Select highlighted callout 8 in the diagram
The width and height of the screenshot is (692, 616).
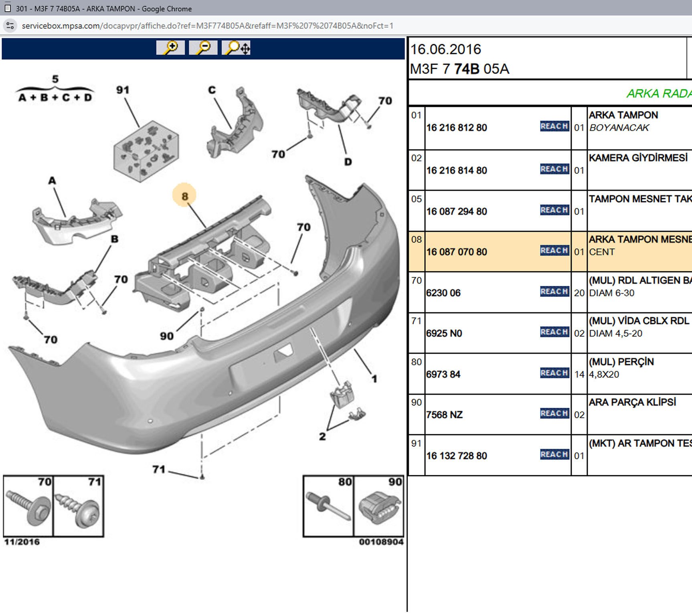(x=184, y=196)
